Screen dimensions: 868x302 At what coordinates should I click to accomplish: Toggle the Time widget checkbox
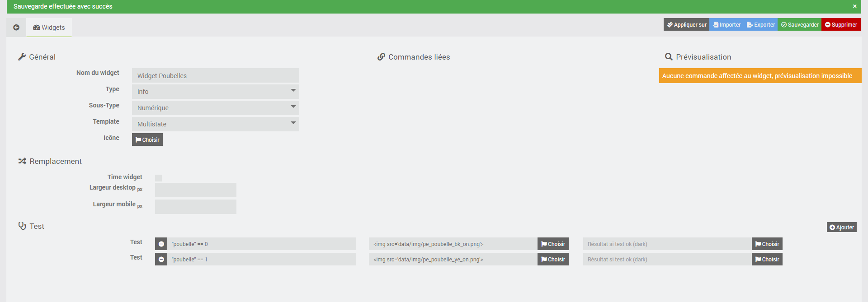(158, 178)
